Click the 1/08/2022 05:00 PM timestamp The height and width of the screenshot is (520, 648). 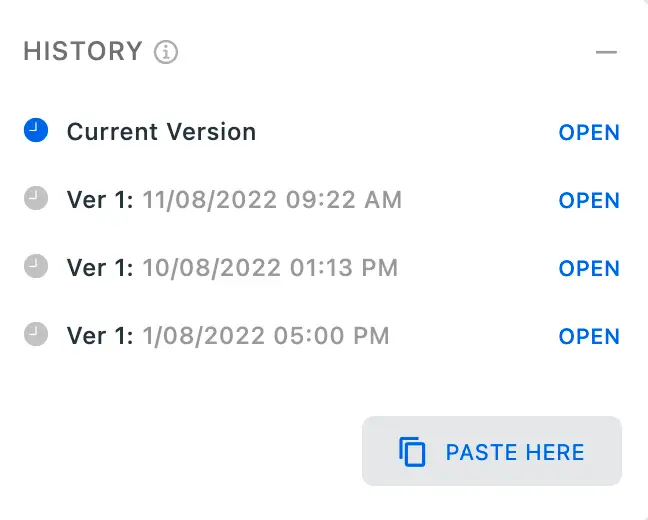coord(266,336)
